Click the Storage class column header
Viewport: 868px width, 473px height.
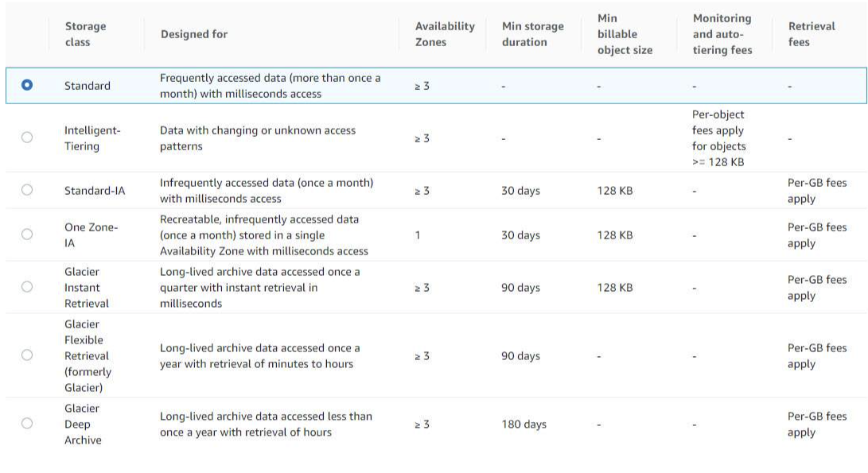click(x=85, y=34)
